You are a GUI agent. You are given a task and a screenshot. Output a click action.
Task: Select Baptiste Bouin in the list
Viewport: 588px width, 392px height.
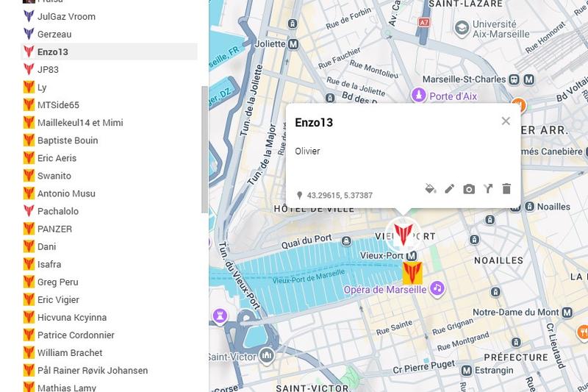[109, 140]
